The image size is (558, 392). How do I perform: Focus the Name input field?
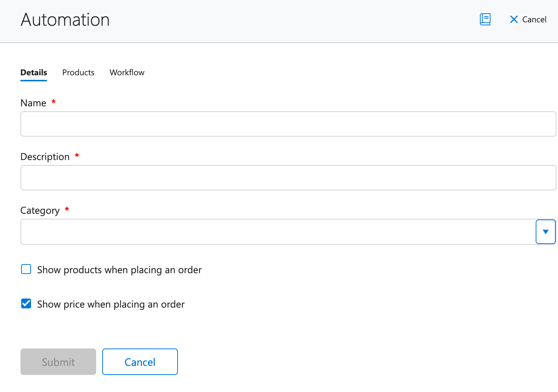click(x=288, y=124)
